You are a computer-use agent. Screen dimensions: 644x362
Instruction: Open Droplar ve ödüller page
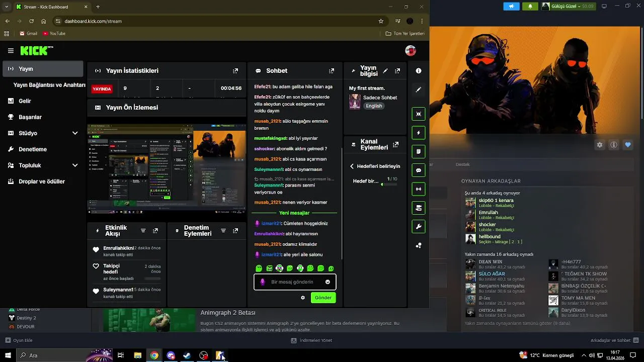pyautogui.click(x=43, y=182)
